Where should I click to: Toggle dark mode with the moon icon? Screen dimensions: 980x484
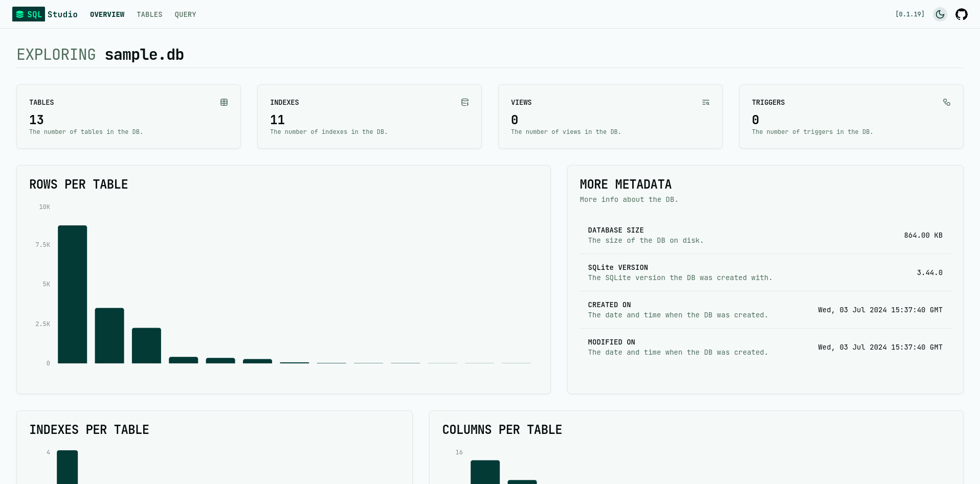click(x=940, y=14)
